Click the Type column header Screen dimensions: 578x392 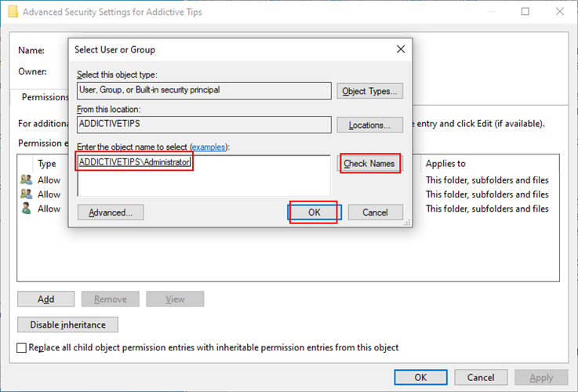[47, 164]
